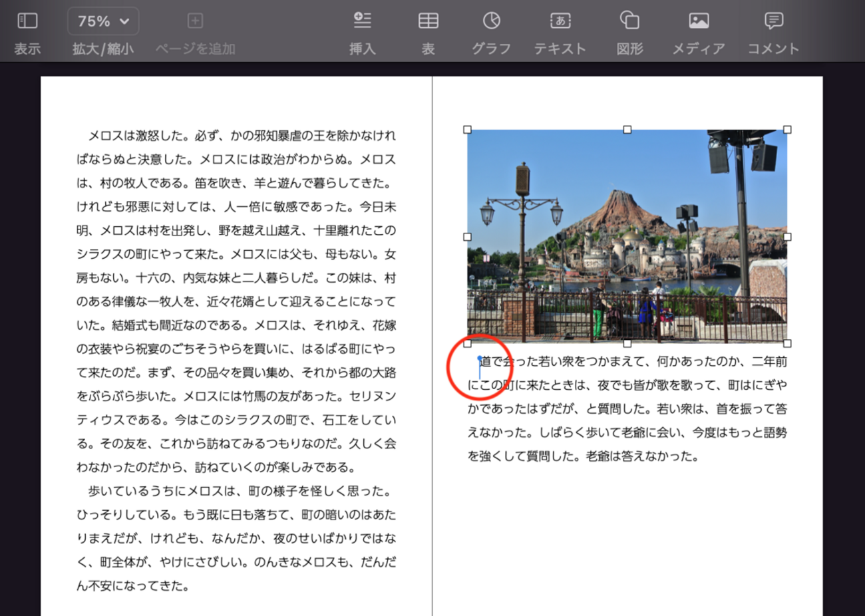Open the 表示 view options icon
Screen dimensions: 865x616
pyautogui.click(x=27, y=21)
